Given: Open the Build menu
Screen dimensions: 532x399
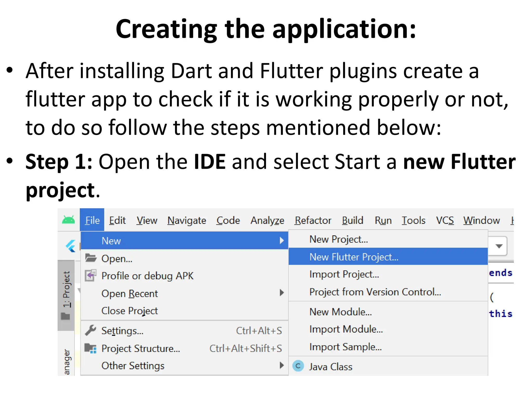Looking at the screenshot, I should [x=352, y=220].
